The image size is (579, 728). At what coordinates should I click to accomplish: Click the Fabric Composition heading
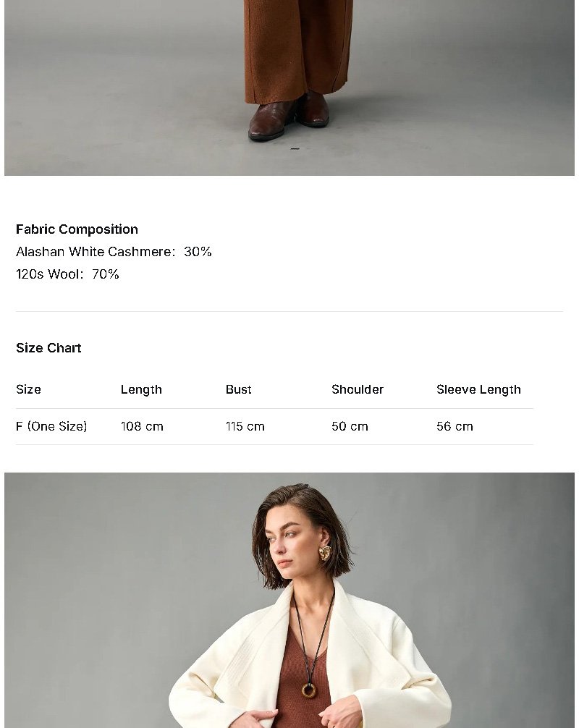pyautogui.click(x=77, y=229)
